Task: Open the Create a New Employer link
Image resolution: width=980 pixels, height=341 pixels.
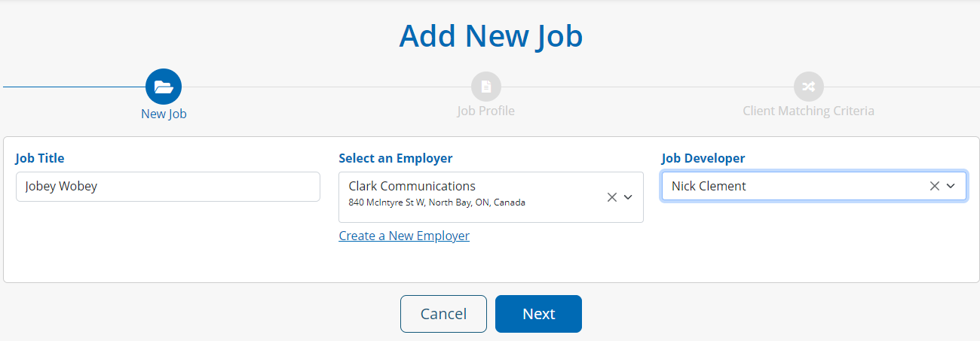Action: pos(404,236)
